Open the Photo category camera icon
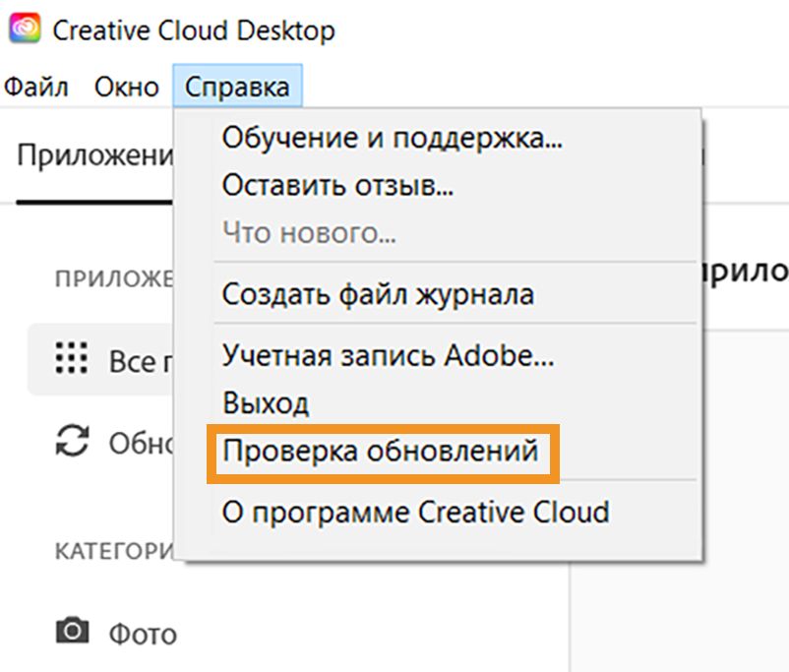This screenshot has width=789, height=672. [72, 631]
